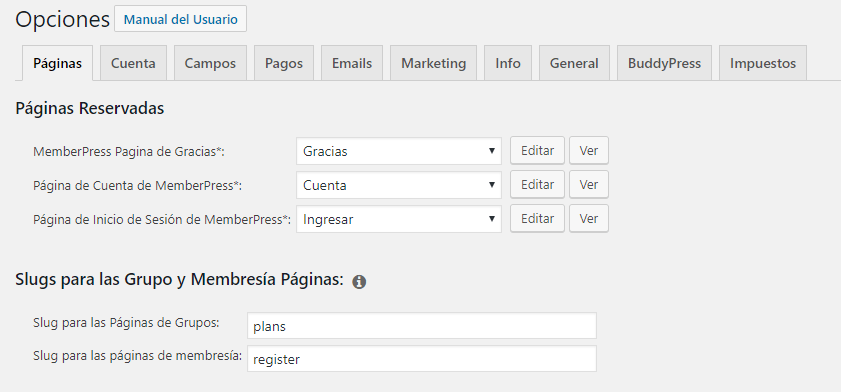Click Ver for the Gracias page
This screenshot has width=841, height=392.
coord(589,151)
